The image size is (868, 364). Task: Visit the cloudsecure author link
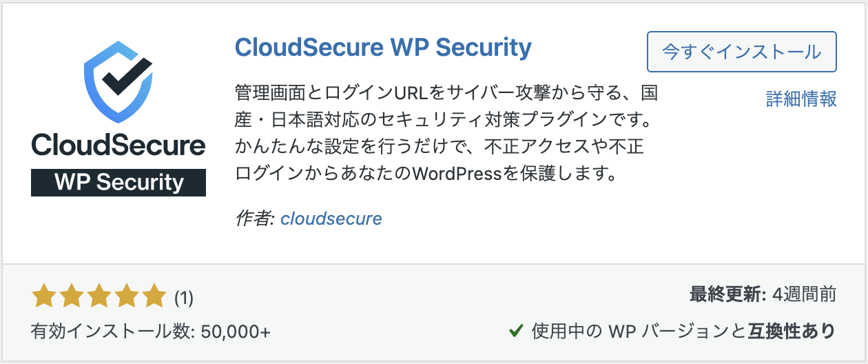click(x=331, y=219)
